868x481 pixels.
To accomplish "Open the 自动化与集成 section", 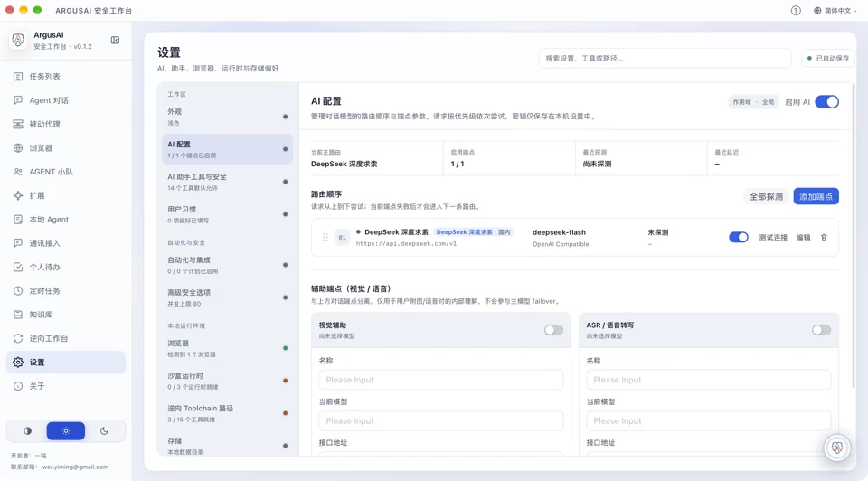I will coord(227,265).
